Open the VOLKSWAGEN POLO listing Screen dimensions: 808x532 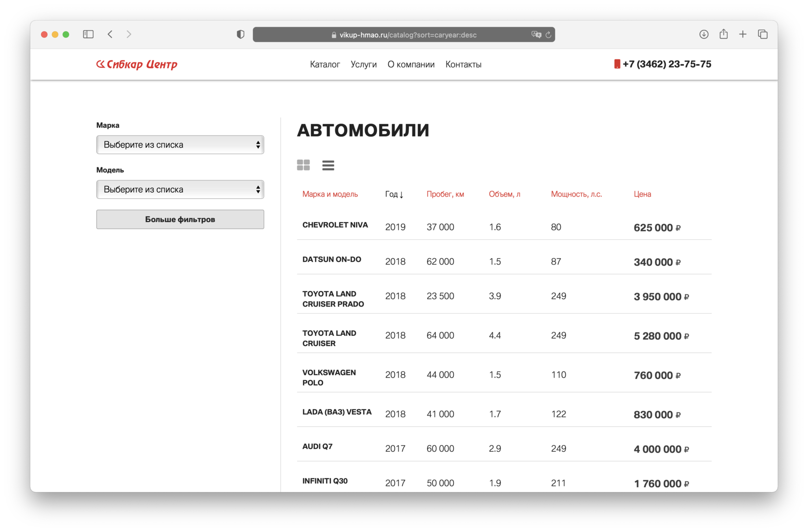coord(329,378)
